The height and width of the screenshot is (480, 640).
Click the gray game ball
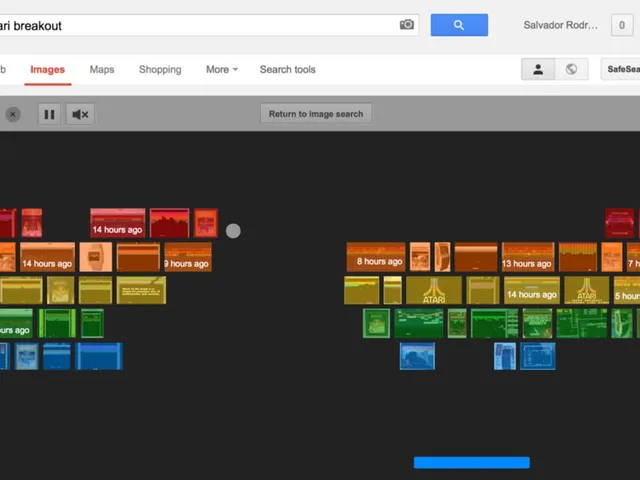click(x=233, y=231)
